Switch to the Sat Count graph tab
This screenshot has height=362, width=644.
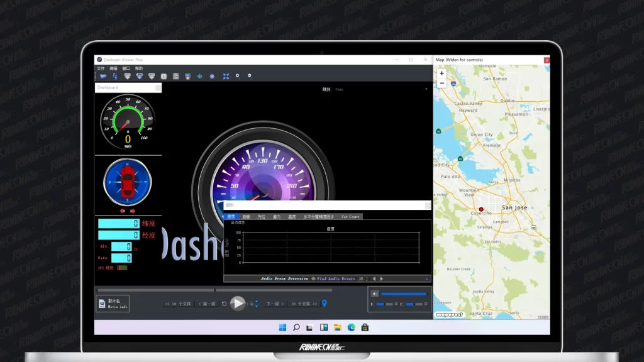pyautogui.click(x=350, y=217)
